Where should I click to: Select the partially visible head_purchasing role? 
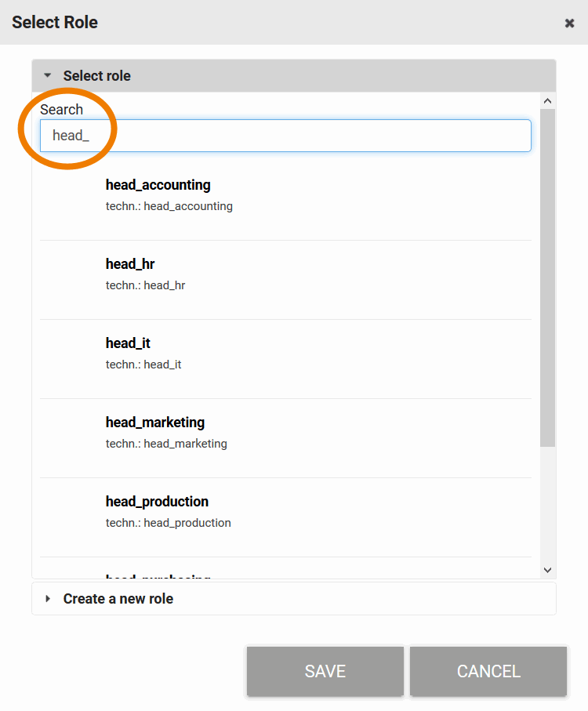(158, 577)
